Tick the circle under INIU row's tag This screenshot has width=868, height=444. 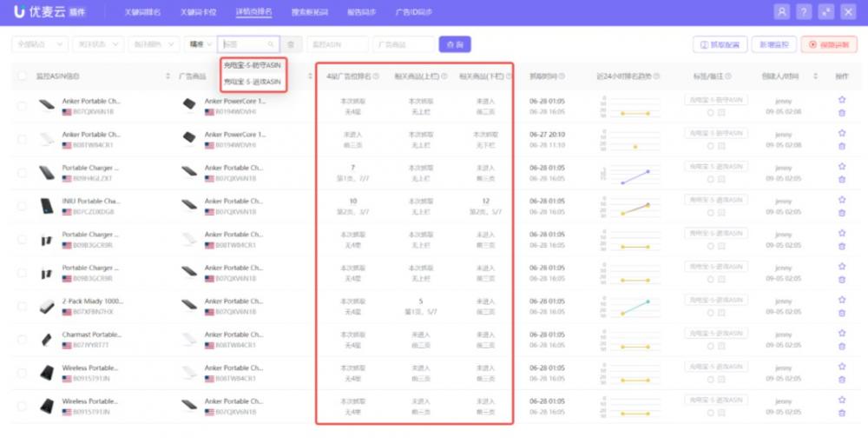tap(710, 213)
